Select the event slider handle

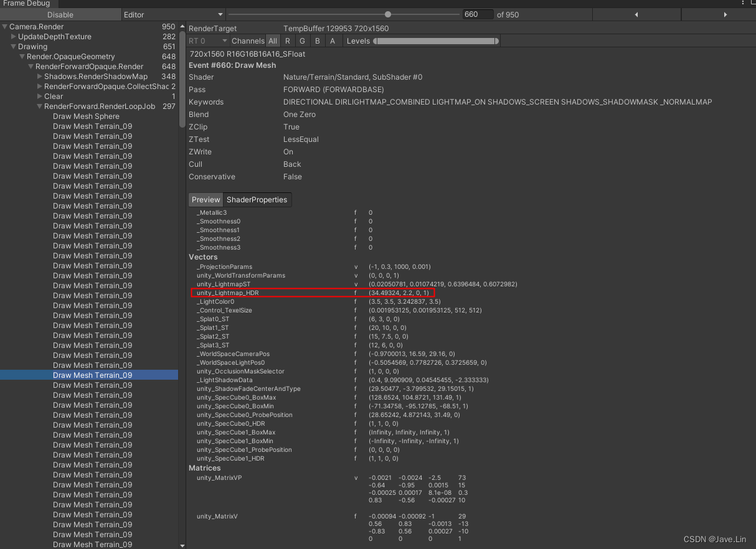coord(388,14)
